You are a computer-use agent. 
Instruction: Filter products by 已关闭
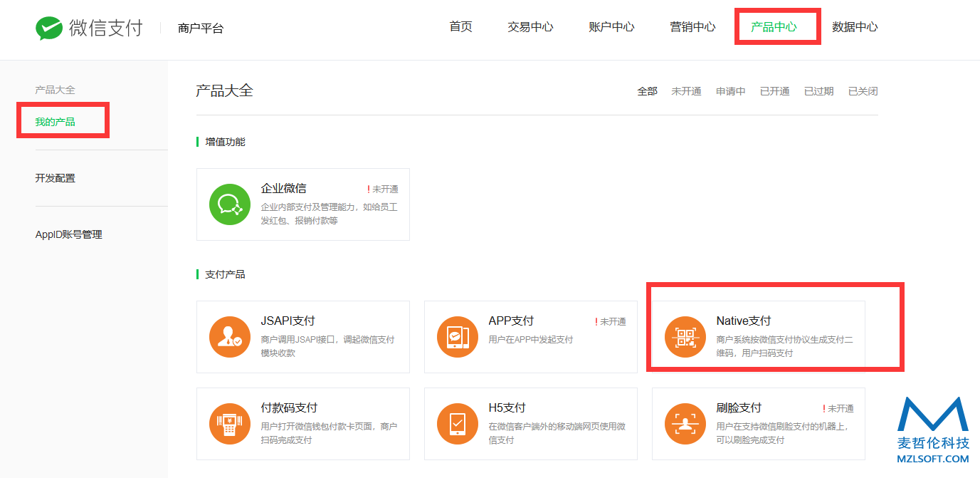point(863,91)
